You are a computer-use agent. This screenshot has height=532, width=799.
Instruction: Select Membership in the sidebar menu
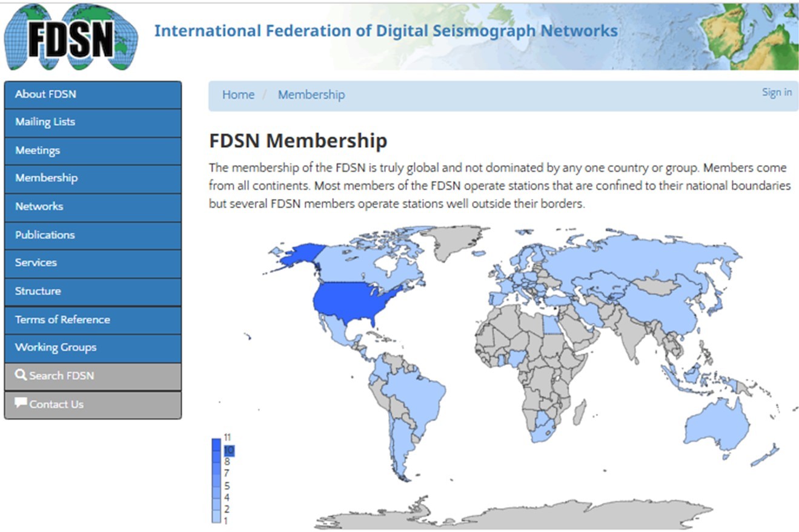[46, 178]
